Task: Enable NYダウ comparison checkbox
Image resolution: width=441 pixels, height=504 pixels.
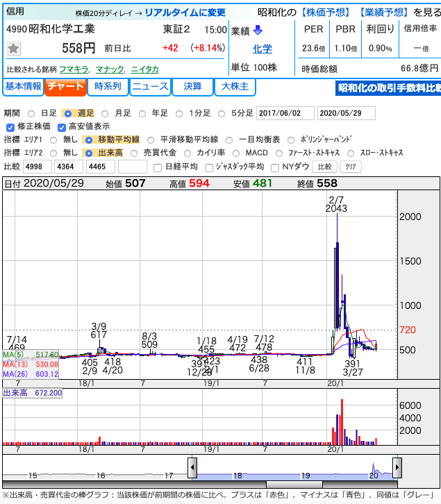Action: coord(275,168)
